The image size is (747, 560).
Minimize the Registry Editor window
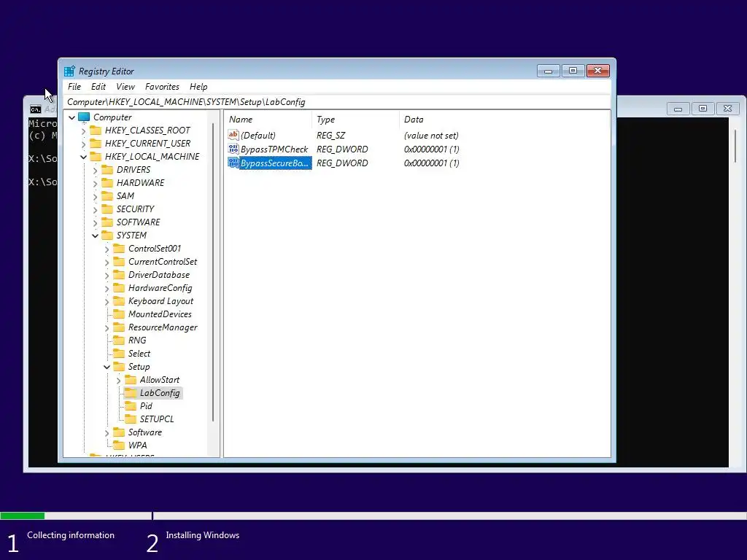coord(548,71)
